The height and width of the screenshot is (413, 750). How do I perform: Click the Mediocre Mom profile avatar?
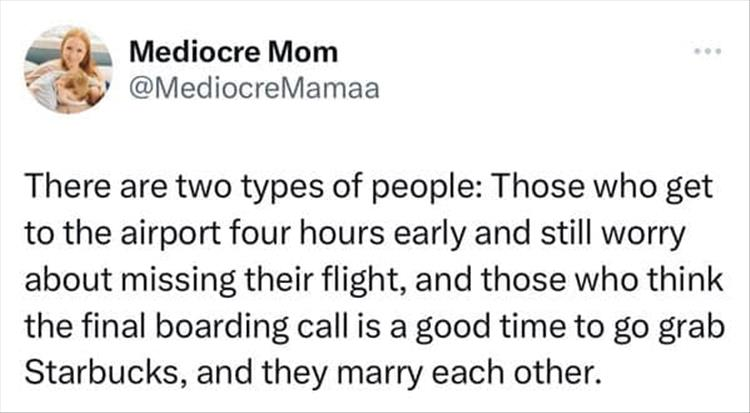tap(68, 65)
